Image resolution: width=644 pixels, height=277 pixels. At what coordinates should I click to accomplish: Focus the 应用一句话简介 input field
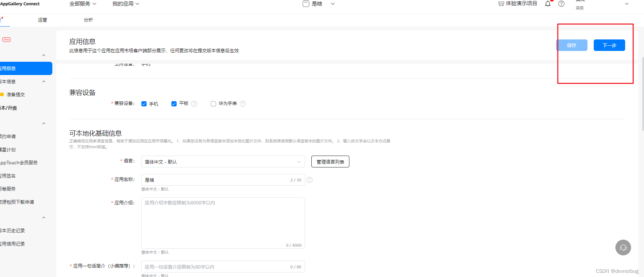[223, 267]
